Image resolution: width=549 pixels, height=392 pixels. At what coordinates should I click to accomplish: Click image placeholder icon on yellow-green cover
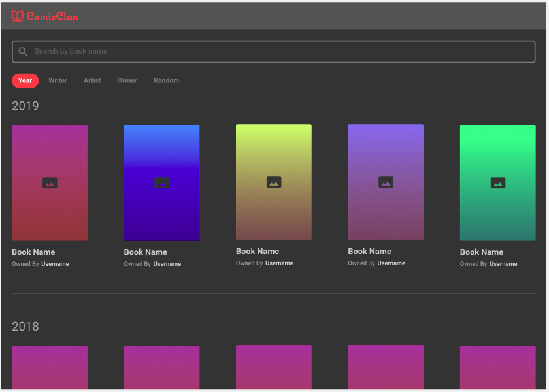pos(274,182)
